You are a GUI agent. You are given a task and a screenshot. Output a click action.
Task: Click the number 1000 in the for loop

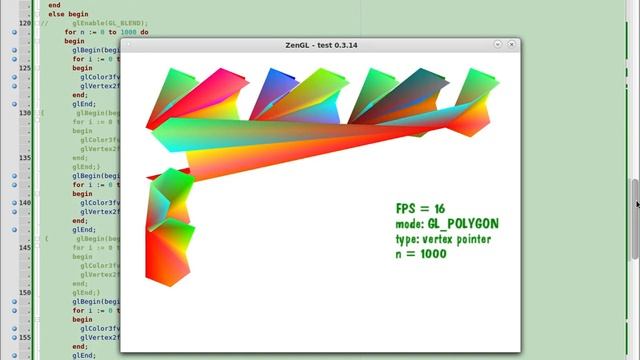click(x=129, y=32)
